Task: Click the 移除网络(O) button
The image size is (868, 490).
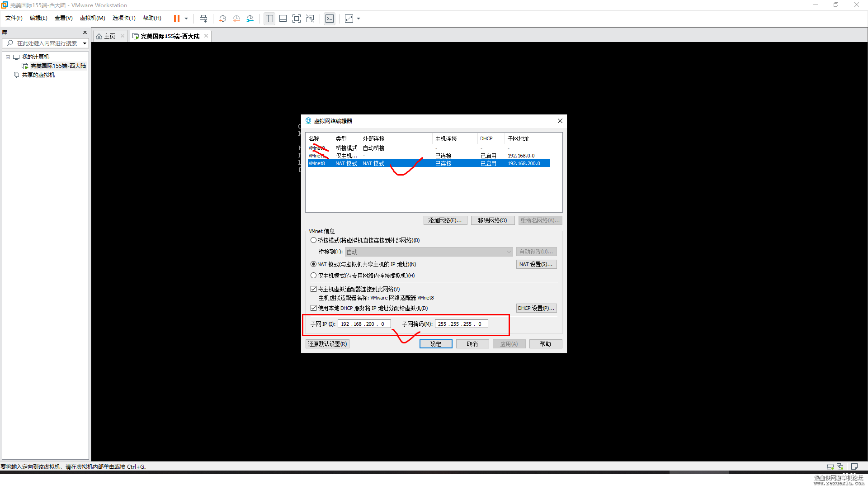Action: click(x=493, y=221)
